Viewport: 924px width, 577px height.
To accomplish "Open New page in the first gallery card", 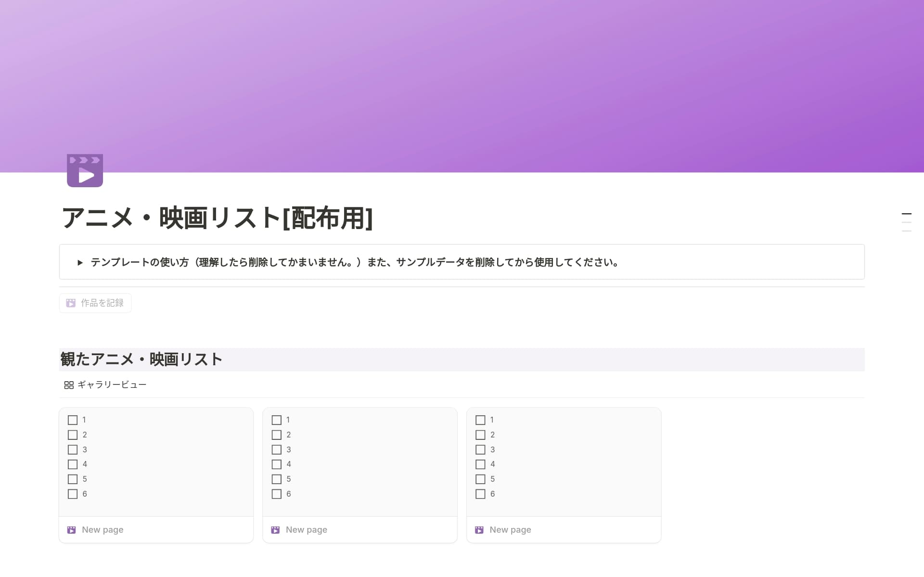I will (x=102, y=529).
